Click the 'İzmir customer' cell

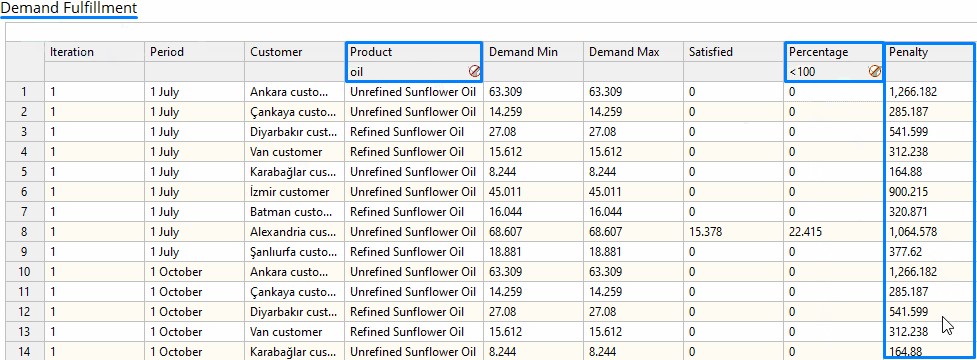point(295,192)
